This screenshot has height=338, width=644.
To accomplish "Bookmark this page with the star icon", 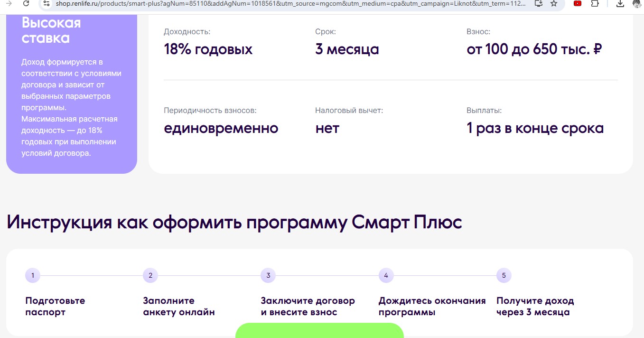I will [x=554, y=3].
